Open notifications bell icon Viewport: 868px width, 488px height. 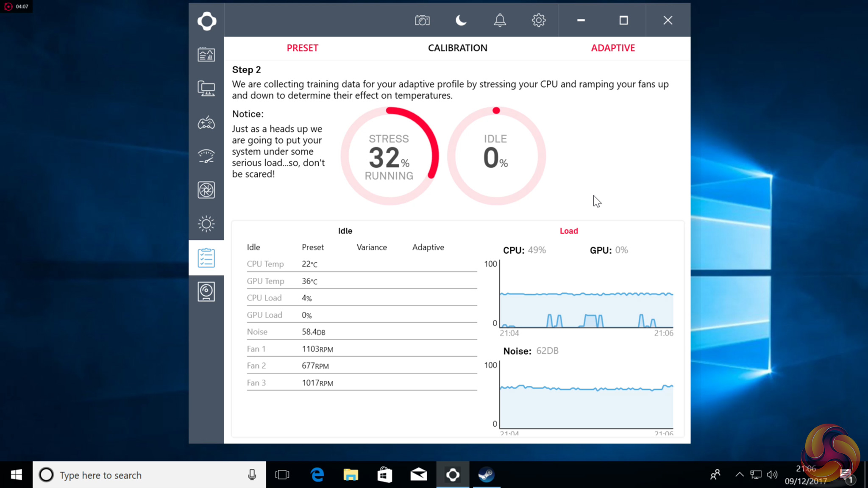pyautogui.click(x=500, y=20)
